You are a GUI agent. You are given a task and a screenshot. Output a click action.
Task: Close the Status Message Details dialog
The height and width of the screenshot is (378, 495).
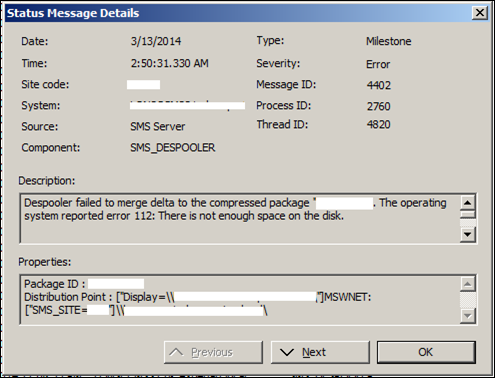(x=480, y=13)
